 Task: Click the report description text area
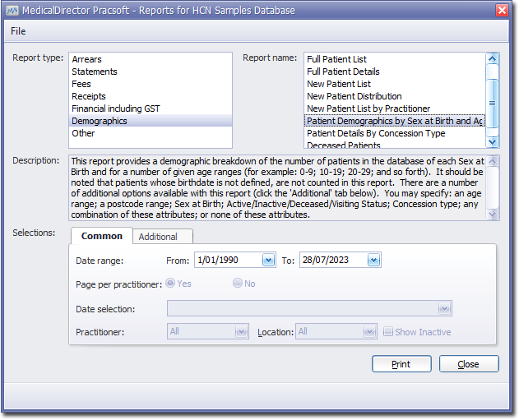coord(277,188)
